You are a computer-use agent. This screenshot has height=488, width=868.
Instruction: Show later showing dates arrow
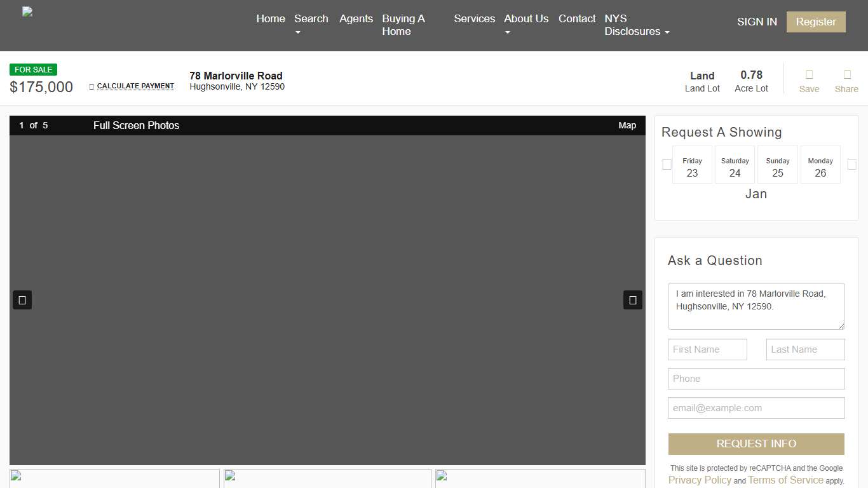851,165
